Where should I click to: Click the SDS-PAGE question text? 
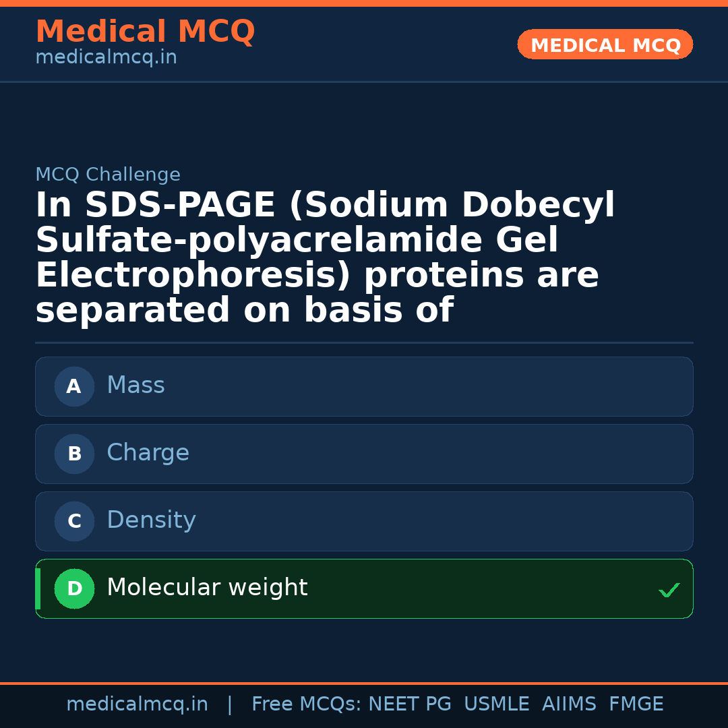coord(325,258)
